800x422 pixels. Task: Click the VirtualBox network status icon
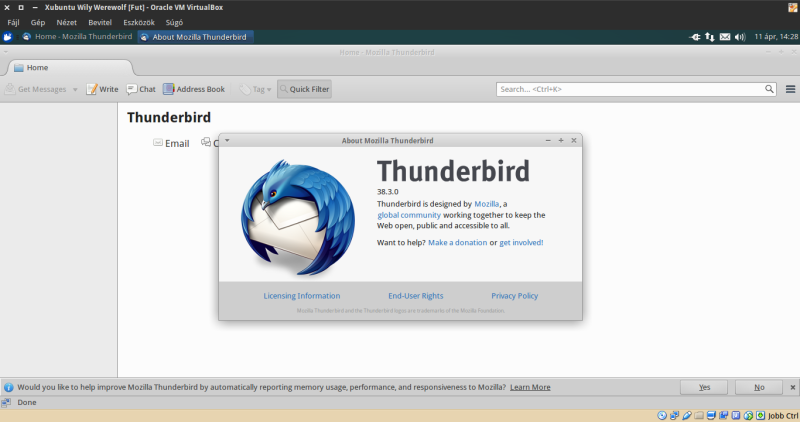tap(674, 415)
